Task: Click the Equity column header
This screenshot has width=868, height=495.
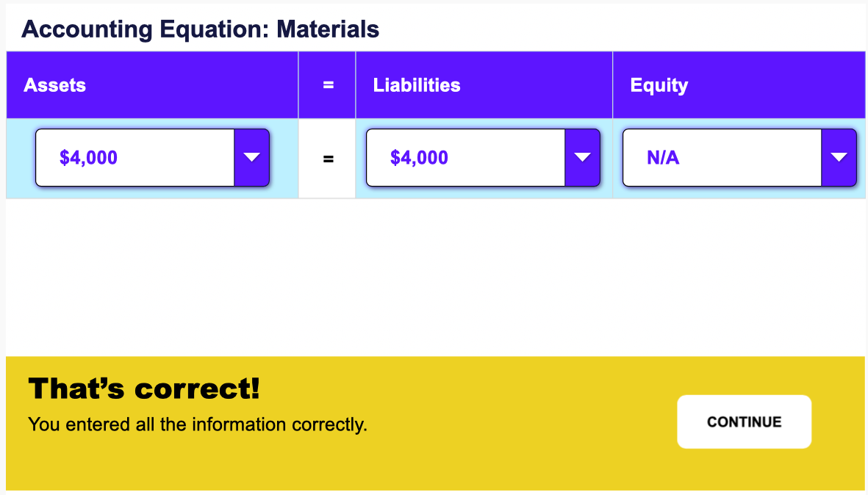Action: click(659, 85)
